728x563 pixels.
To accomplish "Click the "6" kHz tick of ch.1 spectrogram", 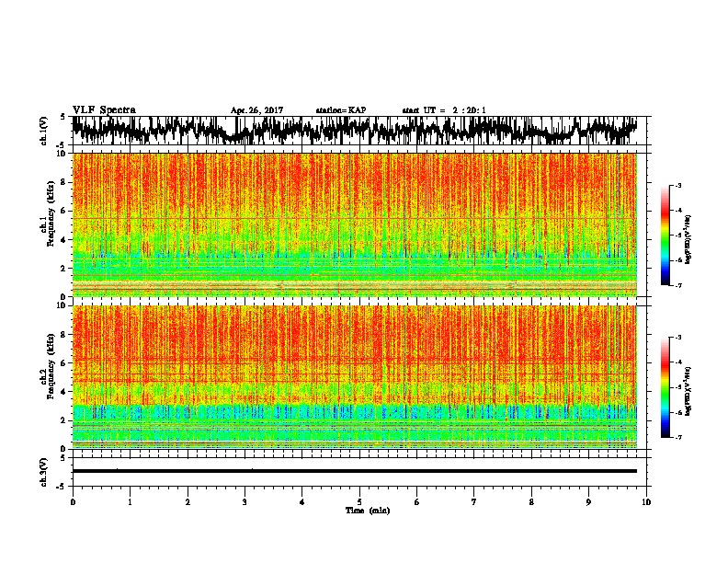I will click(64, 211).
